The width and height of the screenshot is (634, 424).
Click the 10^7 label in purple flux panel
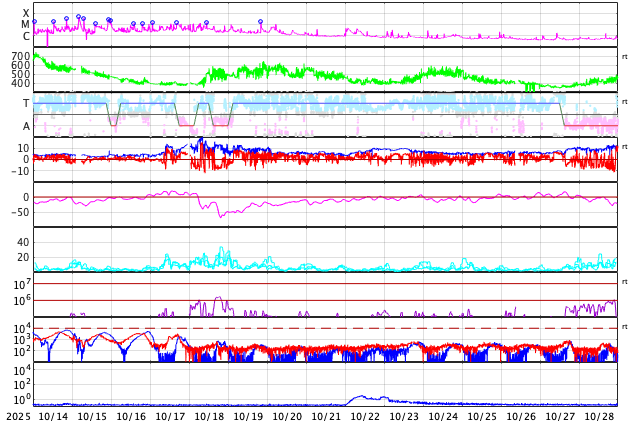pyautogui.click(x=22, y=284)
